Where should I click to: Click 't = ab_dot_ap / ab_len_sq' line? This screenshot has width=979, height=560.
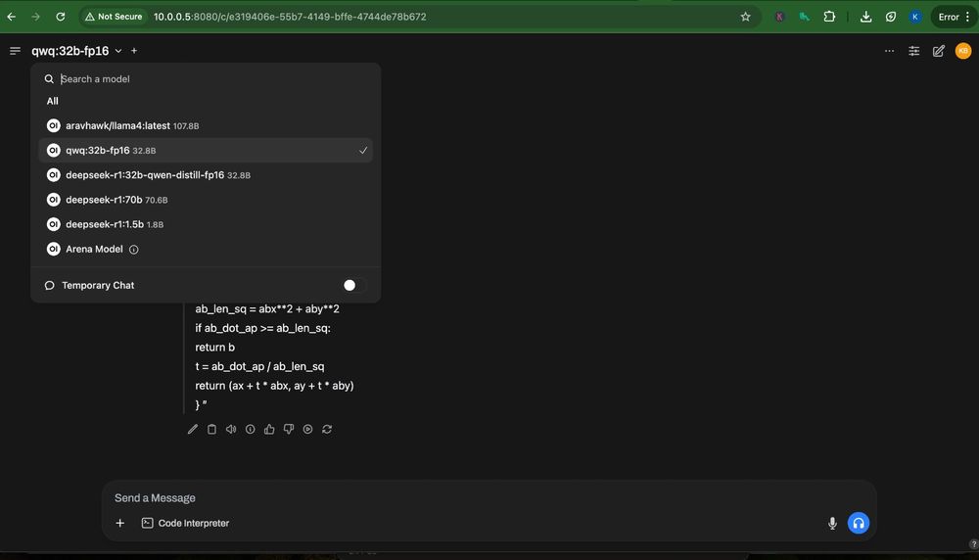pyautogui.click(x=259, y=366)
